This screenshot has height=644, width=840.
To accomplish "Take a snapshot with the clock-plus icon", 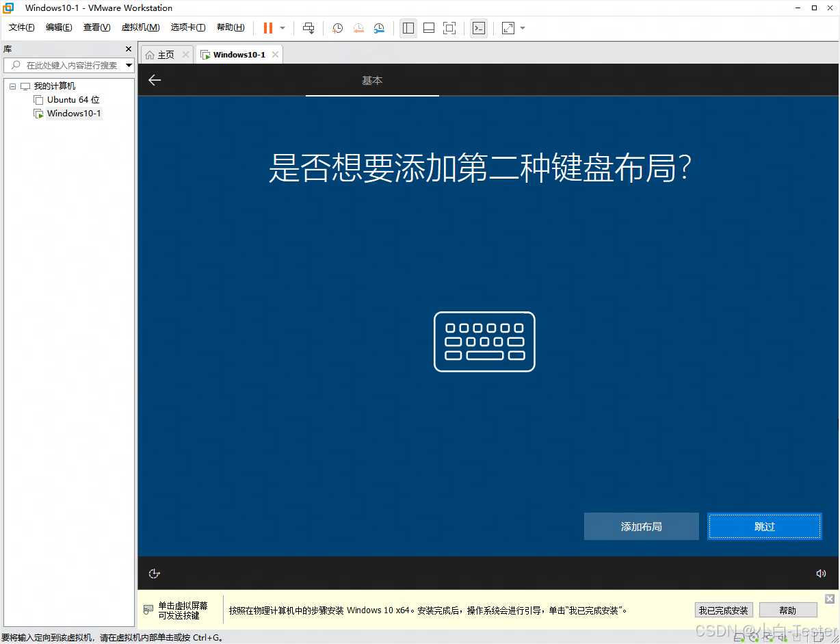I will tap(338, 28).
